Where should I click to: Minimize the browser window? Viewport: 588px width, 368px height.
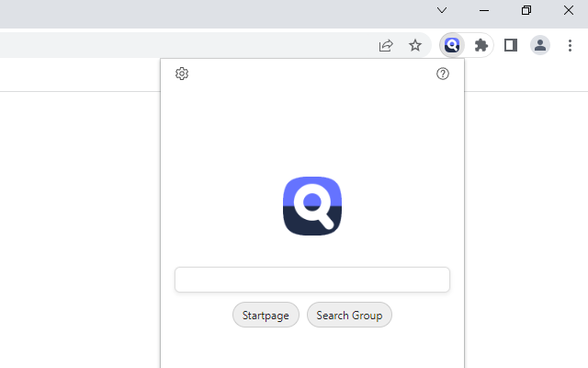tap(484, 10)
